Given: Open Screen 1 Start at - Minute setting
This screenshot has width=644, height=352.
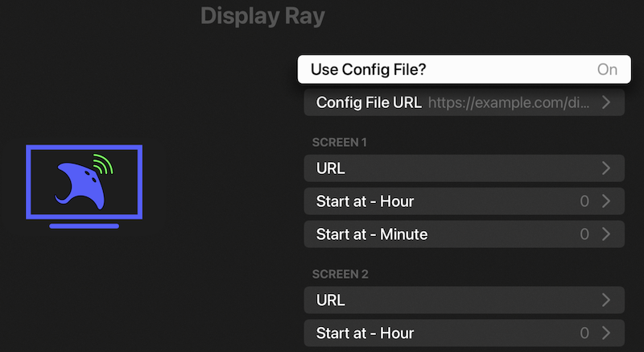Looking at the screenshot, I should click(464, 234).
